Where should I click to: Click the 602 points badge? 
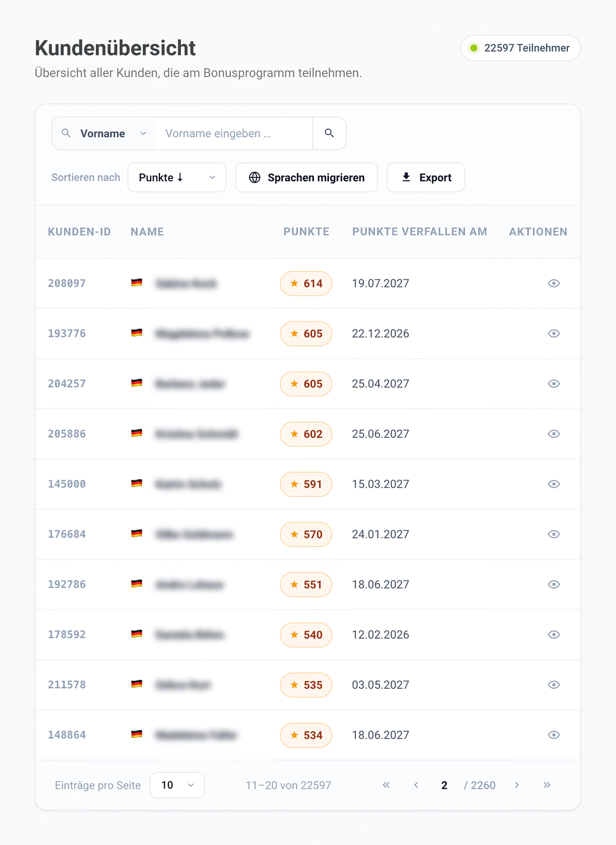(x=306, y=434)
